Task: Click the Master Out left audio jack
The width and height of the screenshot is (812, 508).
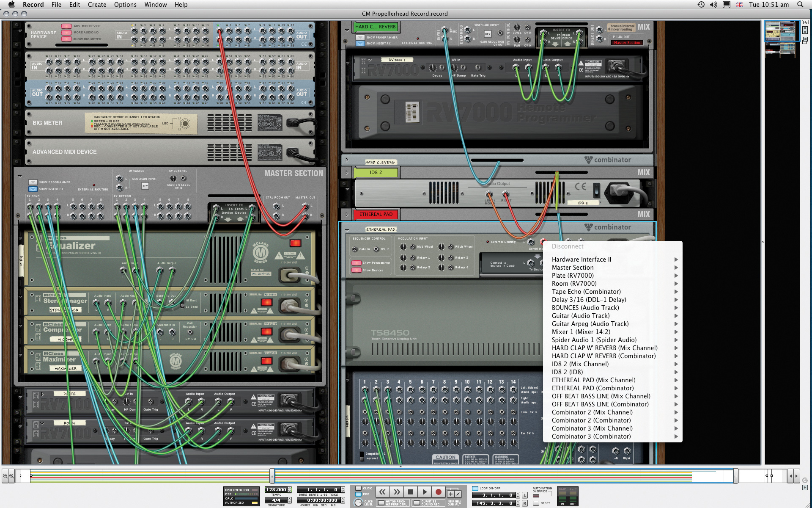Action: pos(305,206)
